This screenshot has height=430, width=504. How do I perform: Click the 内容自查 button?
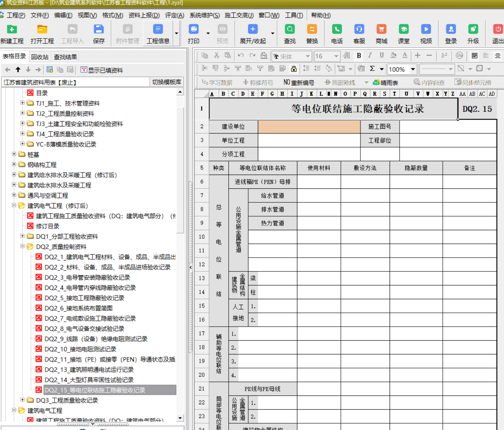(429, 83)
